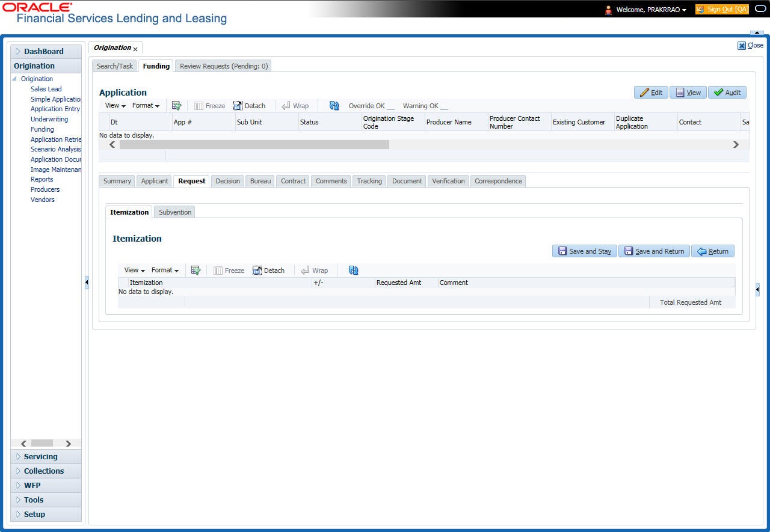Click the Application table horizontal scrollbar

(x=254, y=145)
